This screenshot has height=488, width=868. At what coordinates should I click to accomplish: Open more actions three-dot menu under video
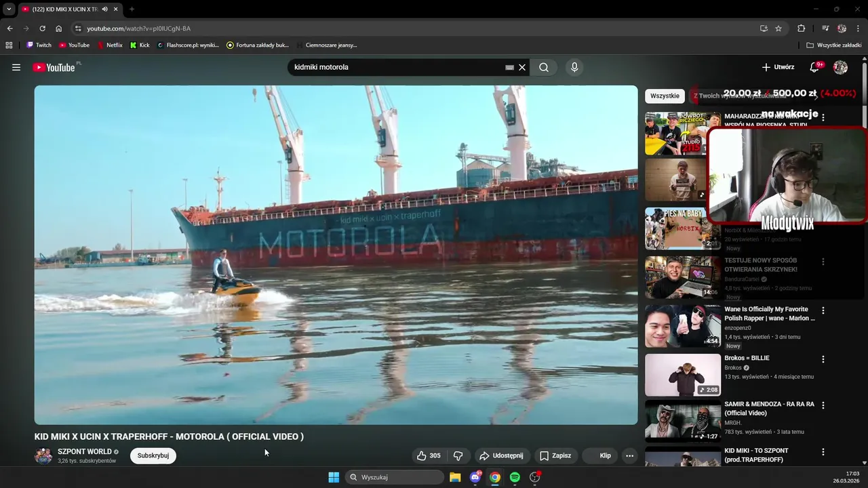[629, 455]
